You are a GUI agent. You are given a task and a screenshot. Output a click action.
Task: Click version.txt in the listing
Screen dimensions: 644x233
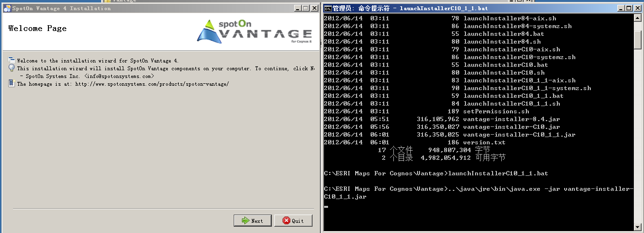pos(484,142)
